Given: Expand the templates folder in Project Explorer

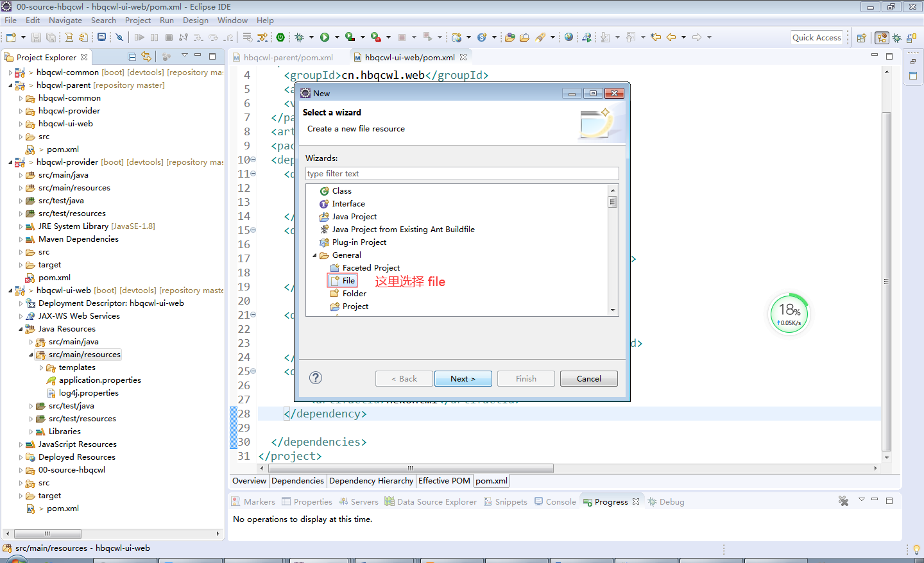Looking at the screenshot, I should tap(42, 367).
